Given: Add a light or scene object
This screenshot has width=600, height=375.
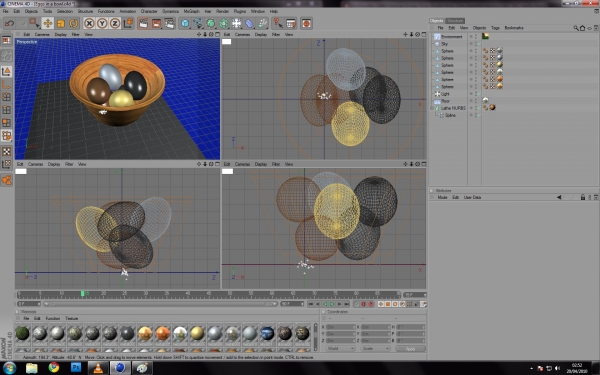Looking at the screenshot, I should pyautogui.click(x=236, y=23).
